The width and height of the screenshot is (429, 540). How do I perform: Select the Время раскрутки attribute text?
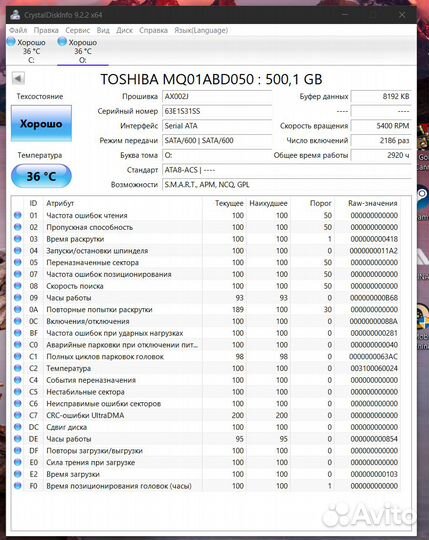75,239
